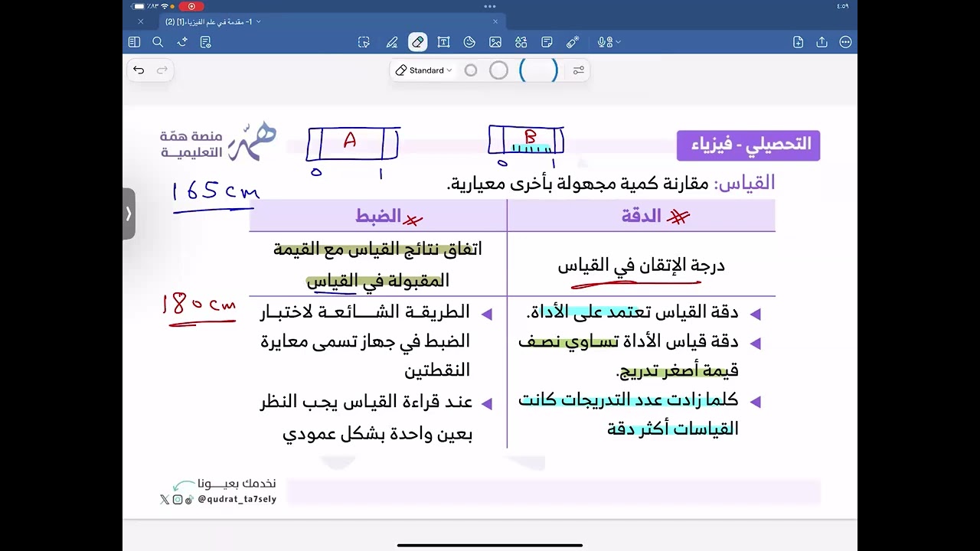Open the AI sparkle tools
980x551 pixels.
point(182,42)
